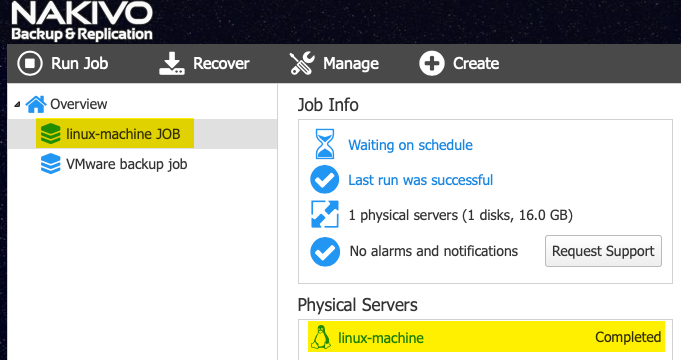This screenshot has height=360, width=681.
Task: Open the Last run was successful link
Action: point(420,180)
